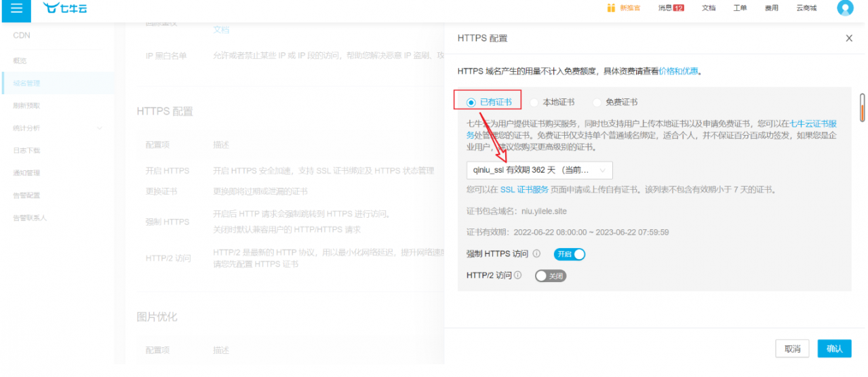Click the CDN heading in the sidebar
868x377 pixels.
click(x=22, y=35)
